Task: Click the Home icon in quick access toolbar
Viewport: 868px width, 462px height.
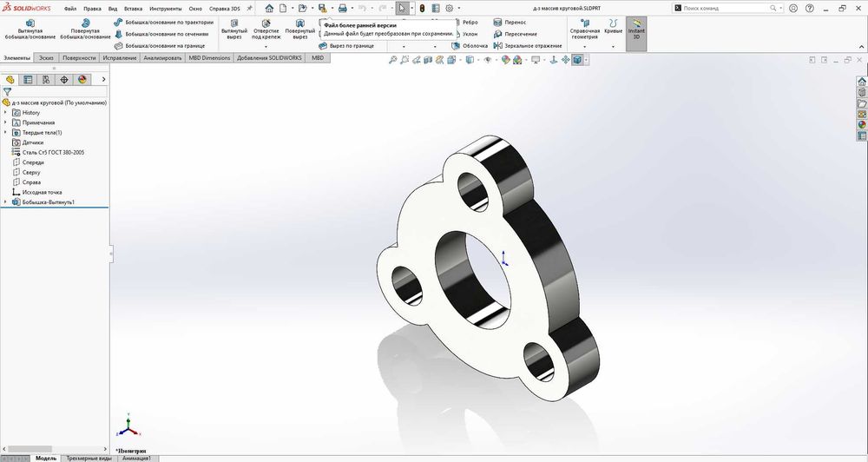Action: (269, 9)
